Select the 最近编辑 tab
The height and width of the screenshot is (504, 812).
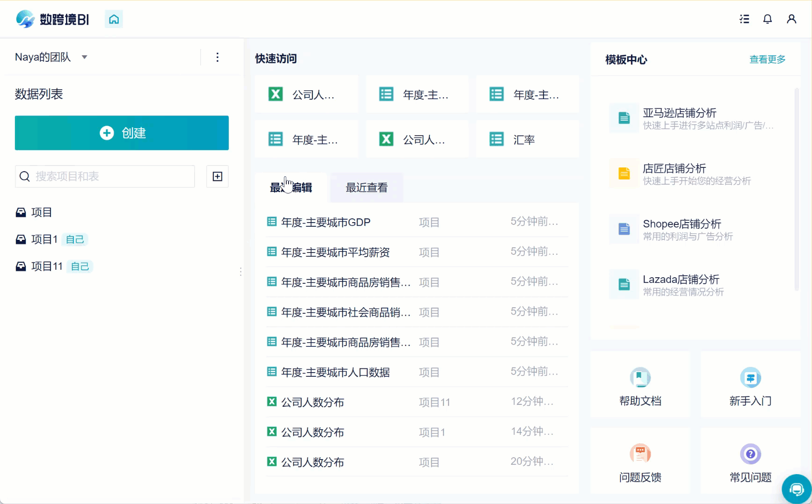point(291,188)
